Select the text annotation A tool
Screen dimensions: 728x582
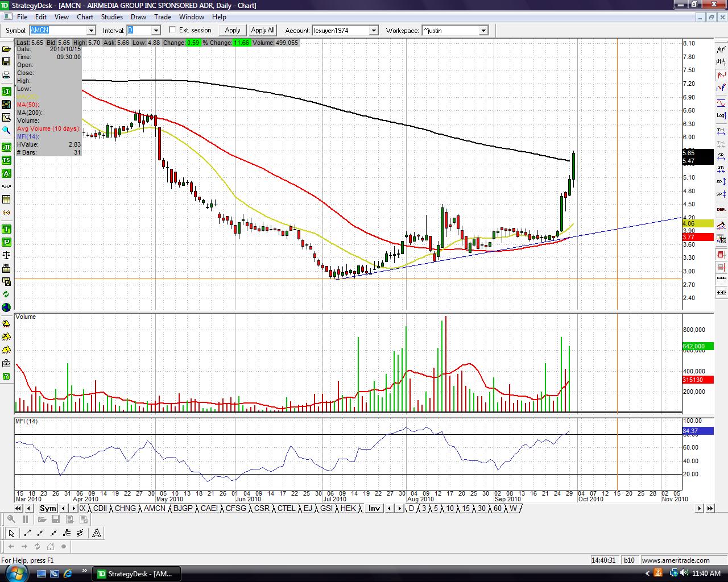pyautogui.click(x=97, y=533)
